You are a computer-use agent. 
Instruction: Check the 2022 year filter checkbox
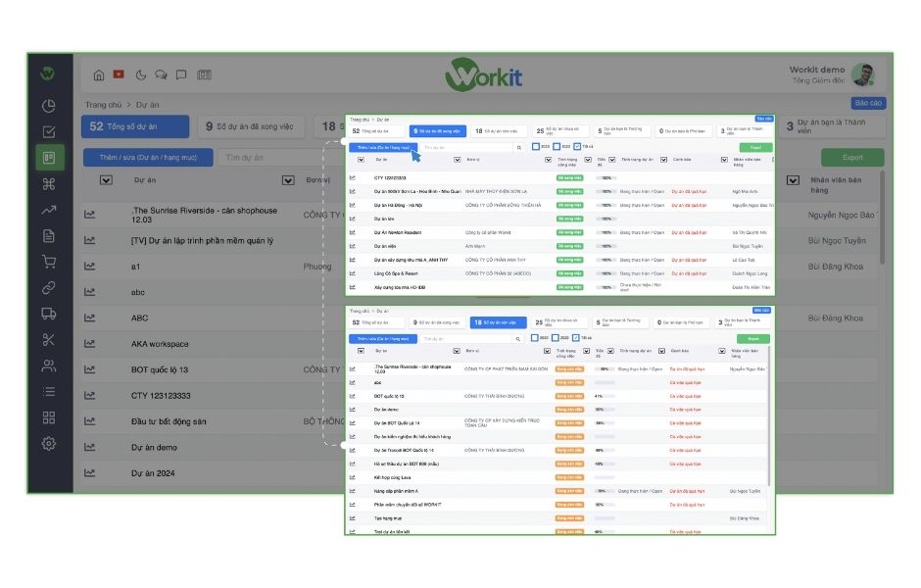click(556, 148)
